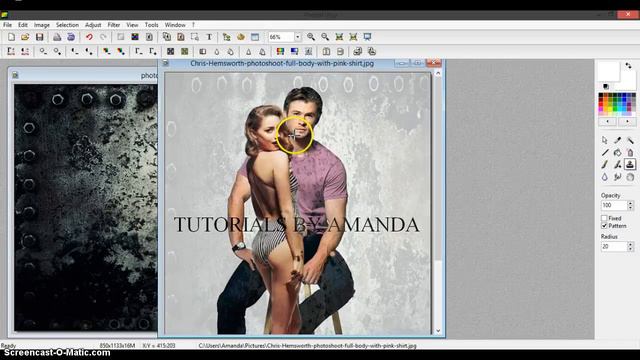
Task: Click the Old photo sepia icon
Action: [x=185, y=51]
